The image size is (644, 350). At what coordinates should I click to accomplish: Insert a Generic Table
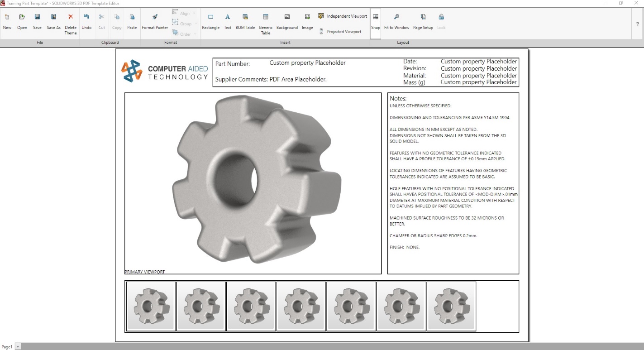pyautogui.click(x=265, y=21)
